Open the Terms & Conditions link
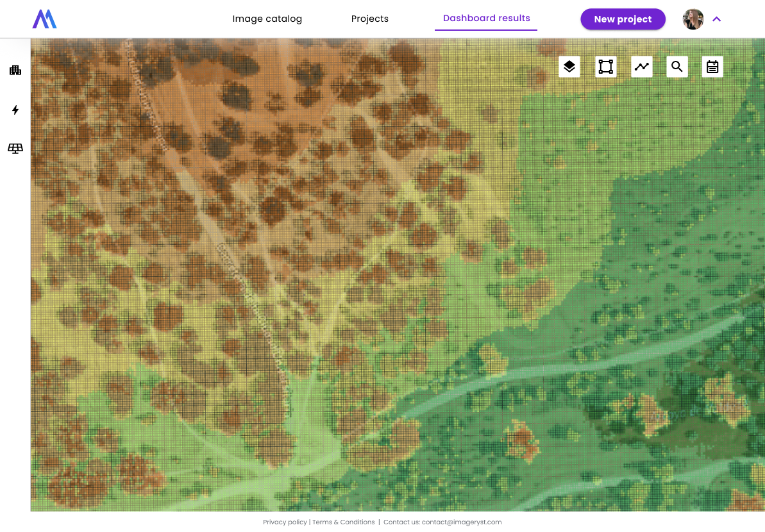The width and height of the screenshot is (765, 532). (344, 522)
